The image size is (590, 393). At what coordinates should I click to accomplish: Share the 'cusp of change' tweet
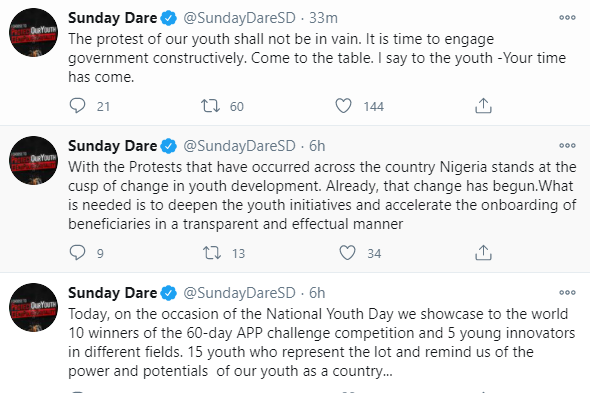(483, 253)
